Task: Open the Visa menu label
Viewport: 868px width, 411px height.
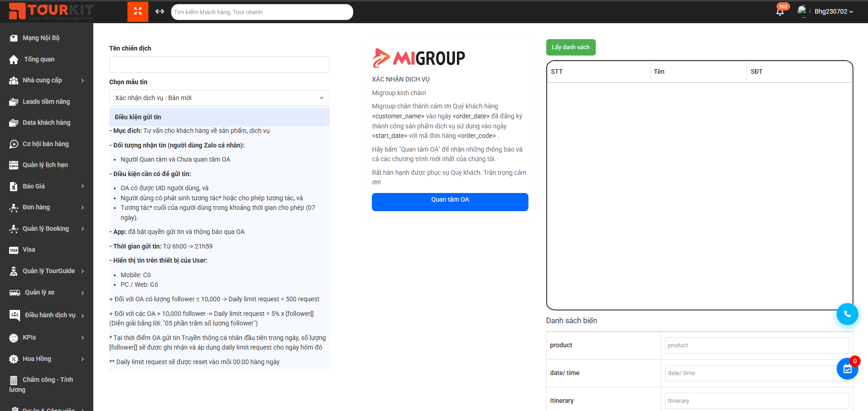Action: pyautogui.click(x=29, y=249)
